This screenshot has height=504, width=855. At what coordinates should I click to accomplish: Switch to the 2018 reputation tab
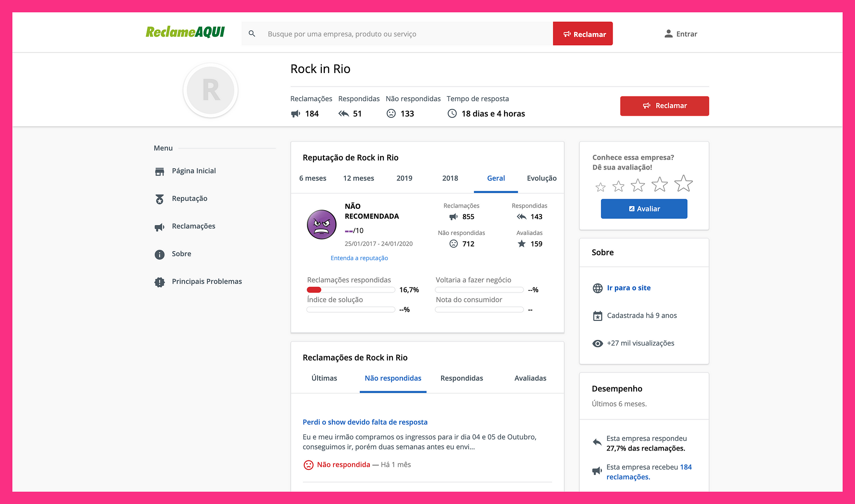[x=450, y=179]
